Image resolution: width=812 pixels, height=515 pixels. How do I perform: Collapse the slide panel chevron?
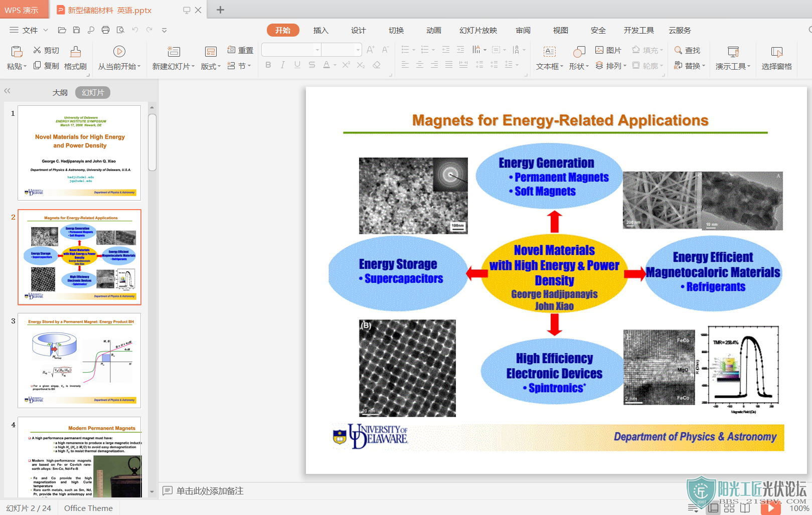pos(7,91)
